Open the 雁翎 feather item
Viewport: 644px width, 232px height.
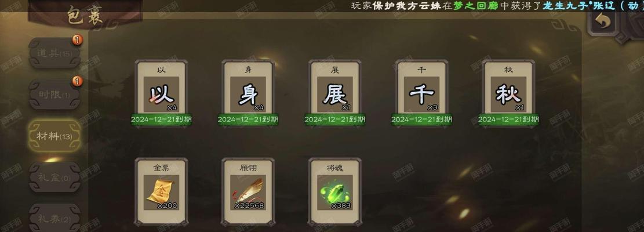click(x=248, y=192)
